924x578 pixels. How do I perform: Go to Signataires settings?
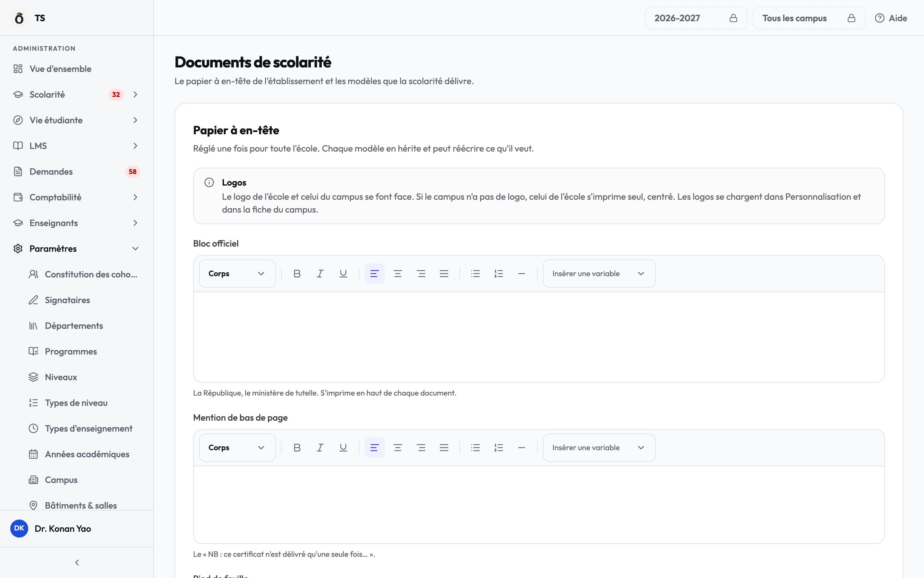pos(84,300)
